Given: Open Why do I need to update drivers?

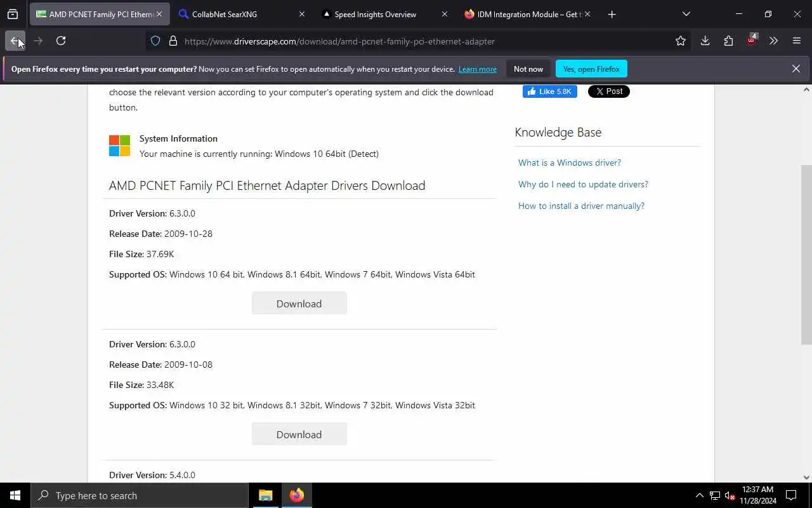Looking at the screenshot, I should [x=583, y=184].
